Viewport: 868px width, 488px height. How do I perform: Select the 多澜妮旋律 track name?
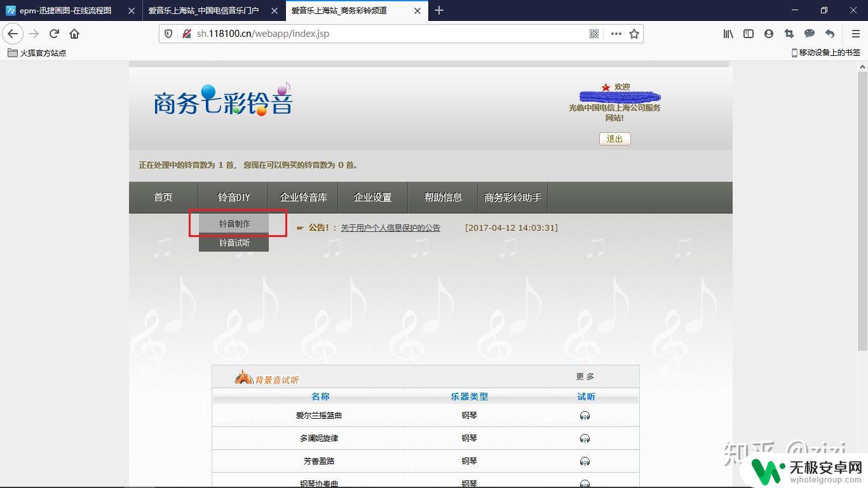click(x=319, y=438)
